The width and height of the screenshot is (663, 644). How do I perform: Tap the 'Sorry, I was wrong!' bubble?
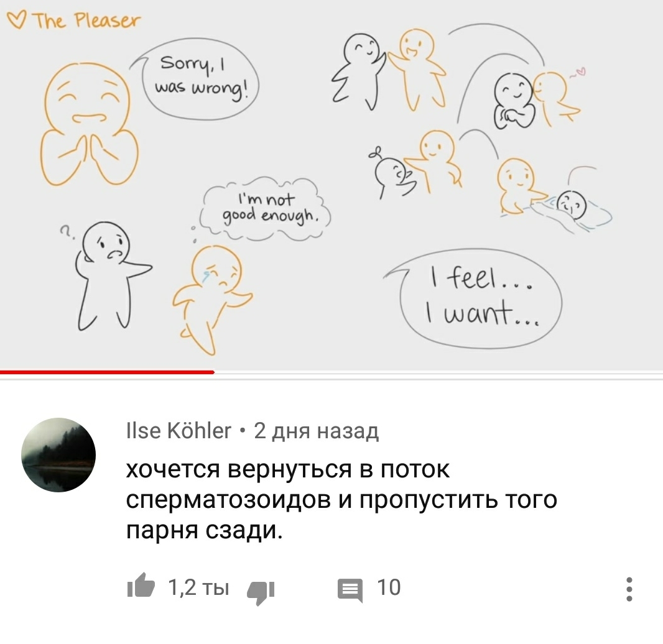coord(198,79)
